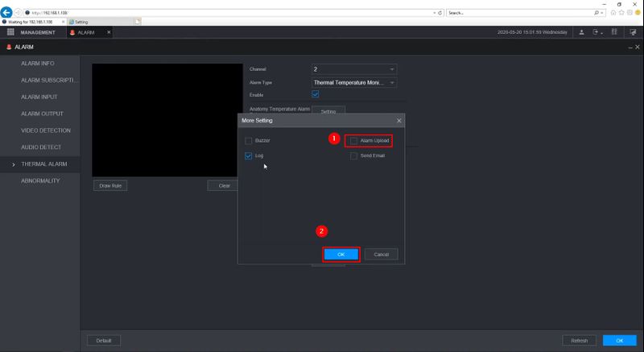The width and height of the screenshot is (644, 352).
Task: Tick the Alarm Upload checkbox
Action: [x=354, y=140]
